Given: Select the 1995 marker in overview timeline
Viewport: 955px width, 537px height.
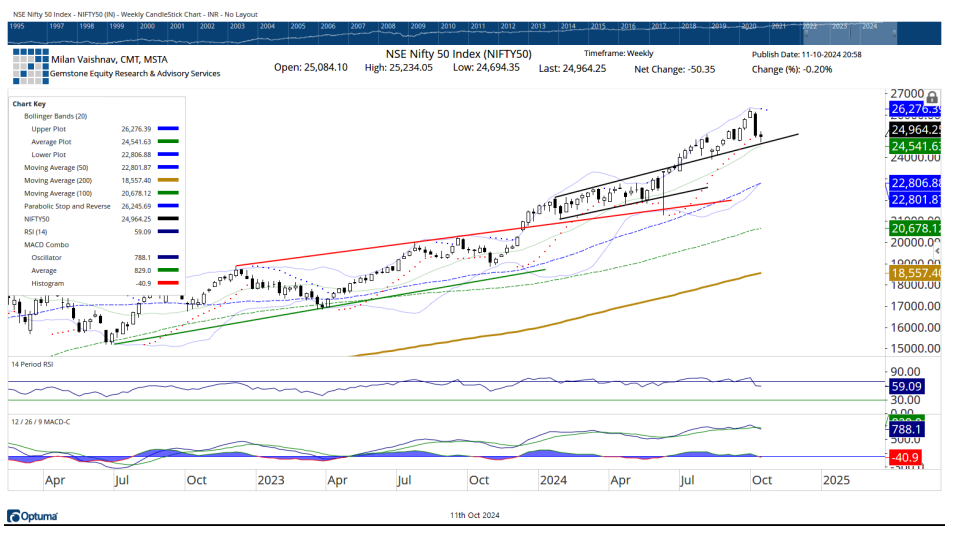Looking at the screenshot, I should pos(17,26).
